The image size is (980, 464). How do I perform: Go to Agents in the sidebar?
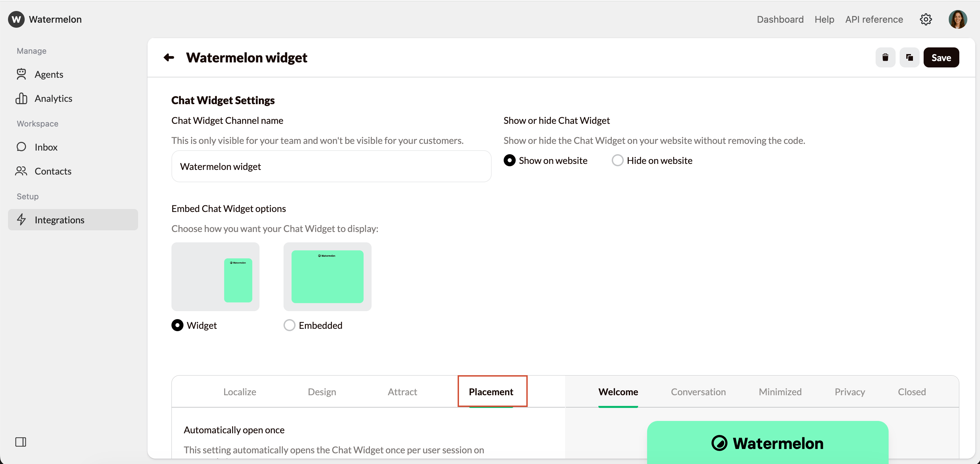coord(73,74)
